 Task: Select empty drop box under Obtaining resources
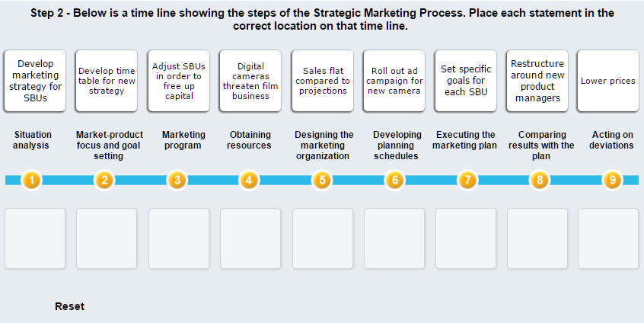pyautogui.click(x=250, y=238)
